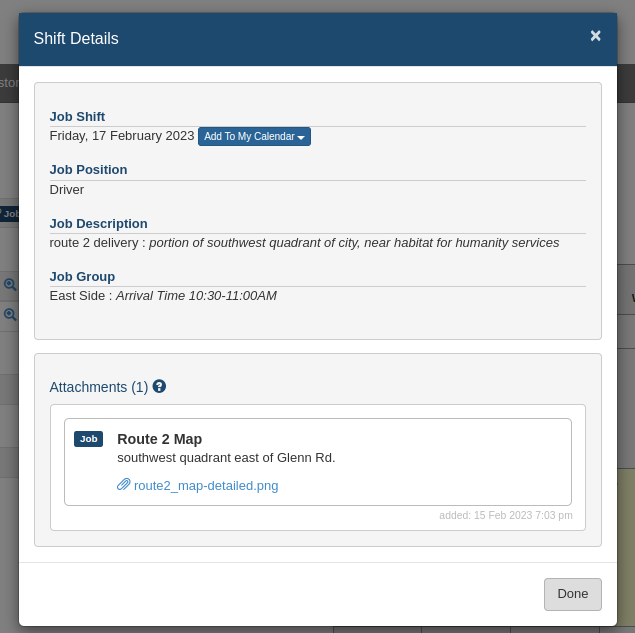Click the caret arrow on the calendar button
The height and width of the screenshot is (633, 635).
[x=301, y=138]
